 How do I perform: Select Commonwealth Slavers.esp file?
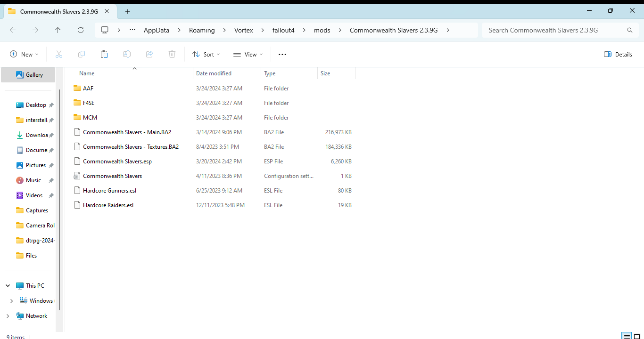[117, 161]
